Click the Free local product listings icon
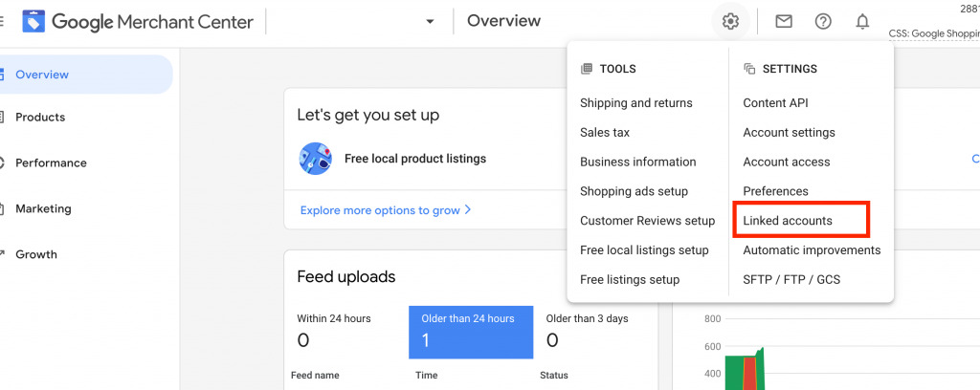This screenshot has width=980, height=390. click(x=316, y=159)
